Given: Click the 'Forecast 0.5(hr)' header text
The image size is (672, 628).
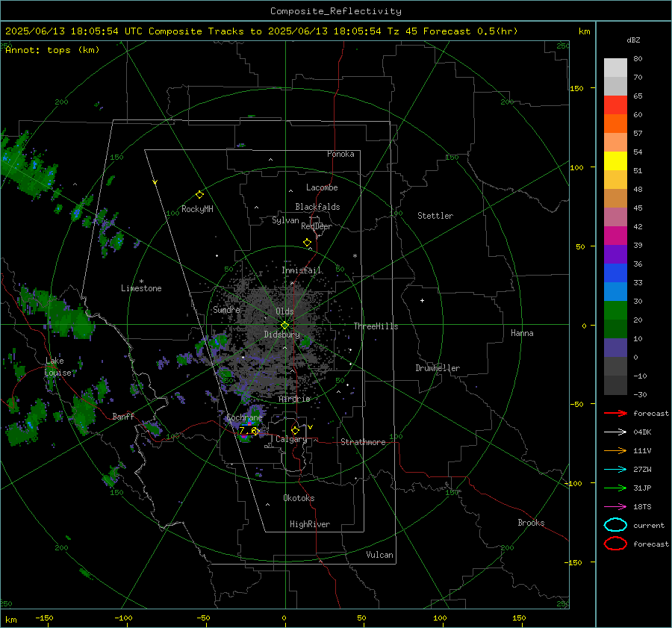Looking at the screenshot, I should point(470,31).
